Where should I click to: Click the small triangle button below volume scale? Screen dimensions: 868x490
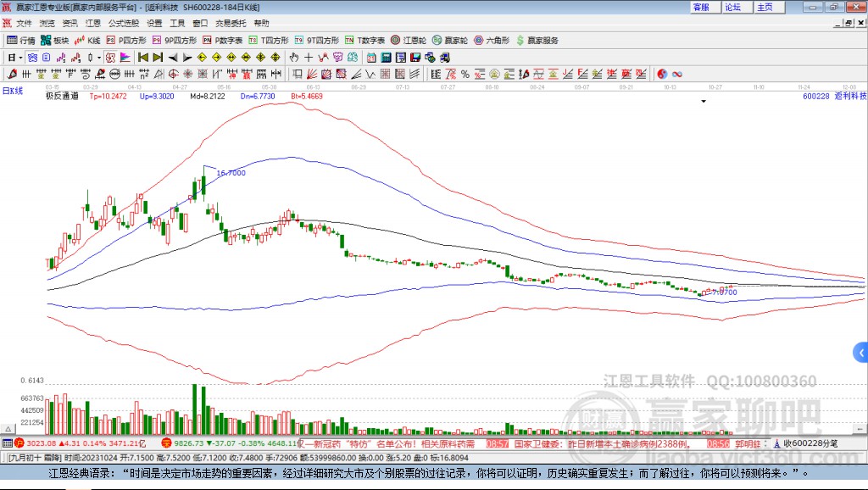click(8, 429)
